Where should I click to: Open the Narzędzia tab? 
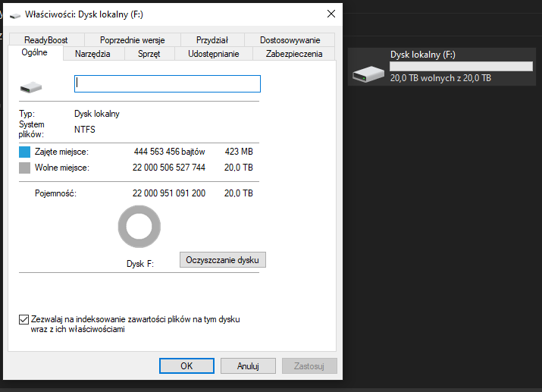[x=92, y=54]
